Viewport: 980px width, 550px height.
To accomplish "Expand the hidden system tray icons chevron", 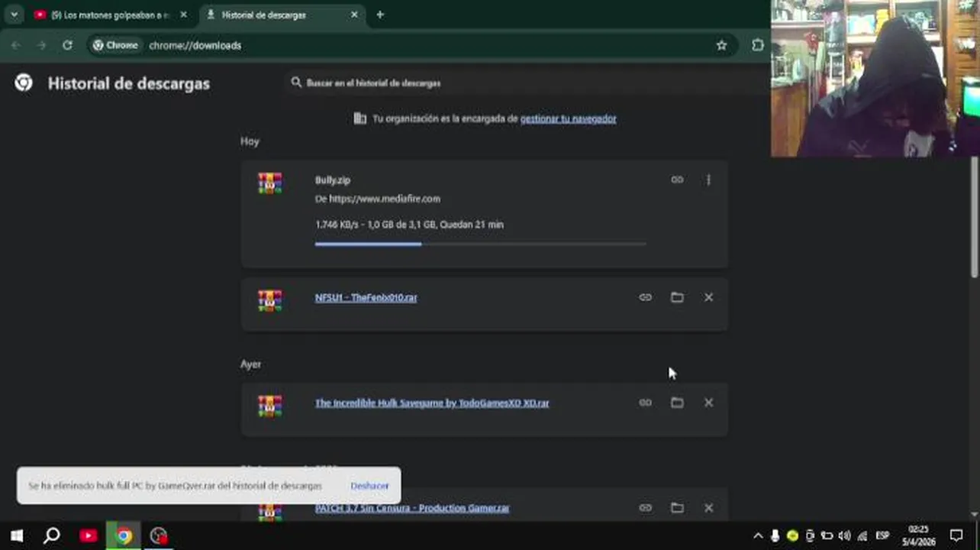I will [x=758, y=535].
